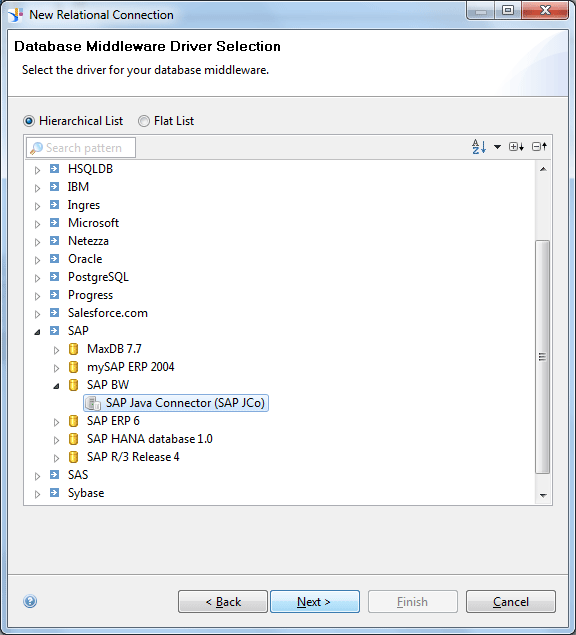Expand the Microsoft node
The height and width of the screenshot is (635, 576).
37,224
